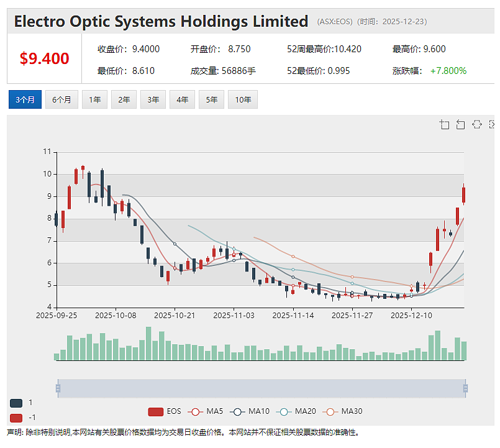Click the 成交量: 56886手 text
The height and width of the screenshot is (448, 500).
point(223,70)
